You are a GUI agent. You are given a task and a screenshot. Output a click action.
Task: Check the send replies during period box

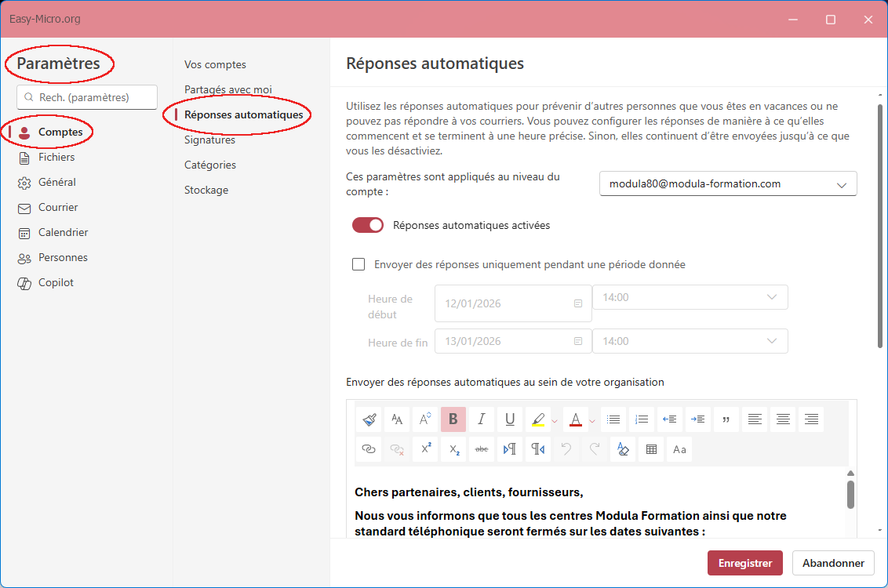pyautogui.click(x=358, y=264)
